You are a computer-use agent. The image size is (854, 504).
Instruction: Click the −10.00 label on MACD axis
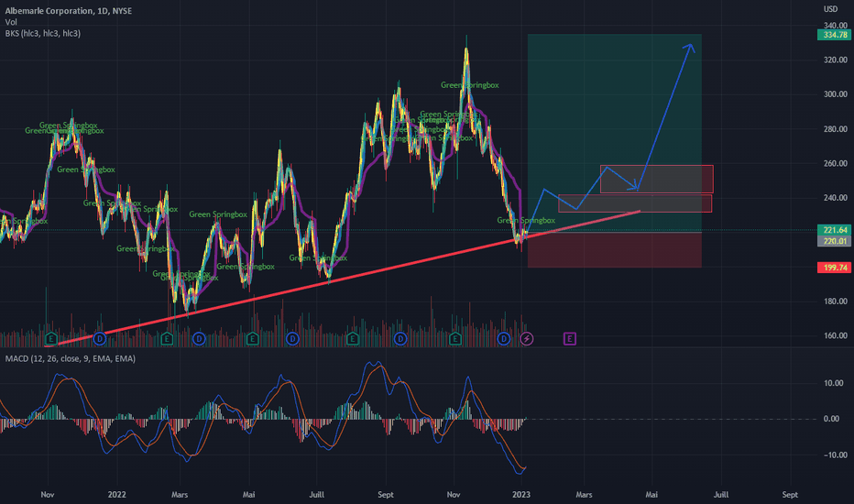pos(834,455)
